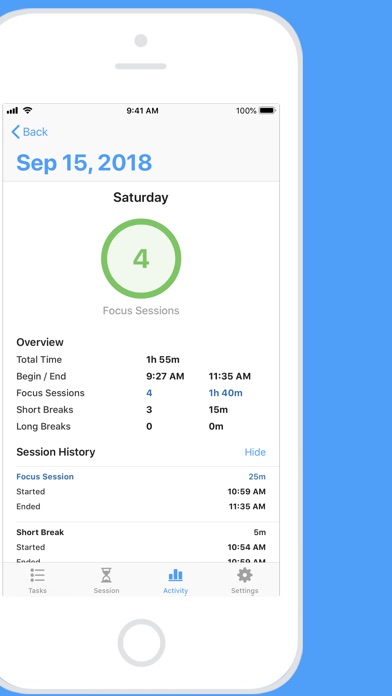Click the Sep 15, 2018 title

click(84, 162)
